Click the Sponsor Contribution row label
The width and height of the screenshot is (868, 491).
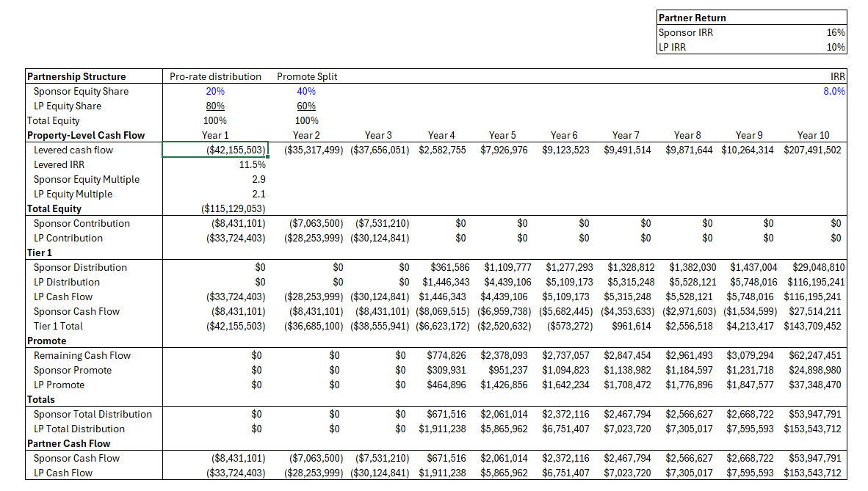(x=82, y=224)
